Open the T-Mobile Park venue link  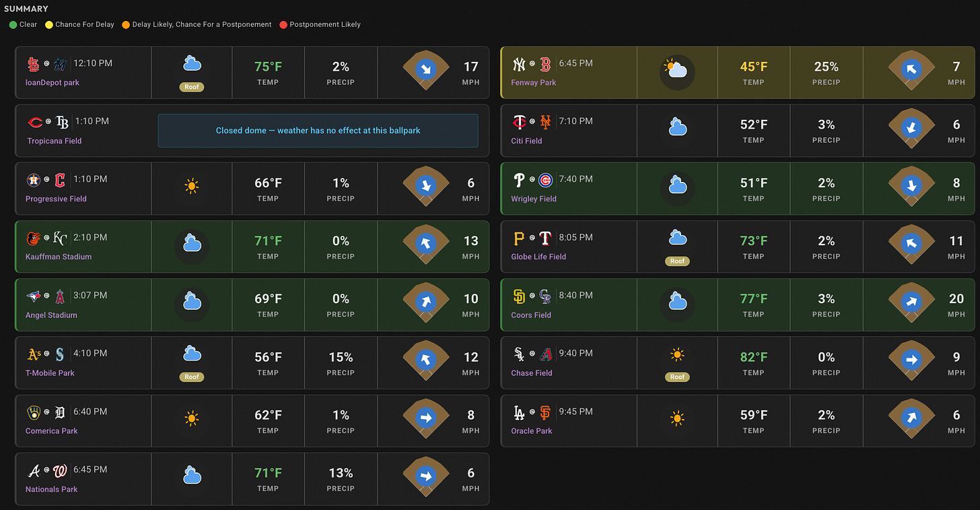click(x=50, y=373)
